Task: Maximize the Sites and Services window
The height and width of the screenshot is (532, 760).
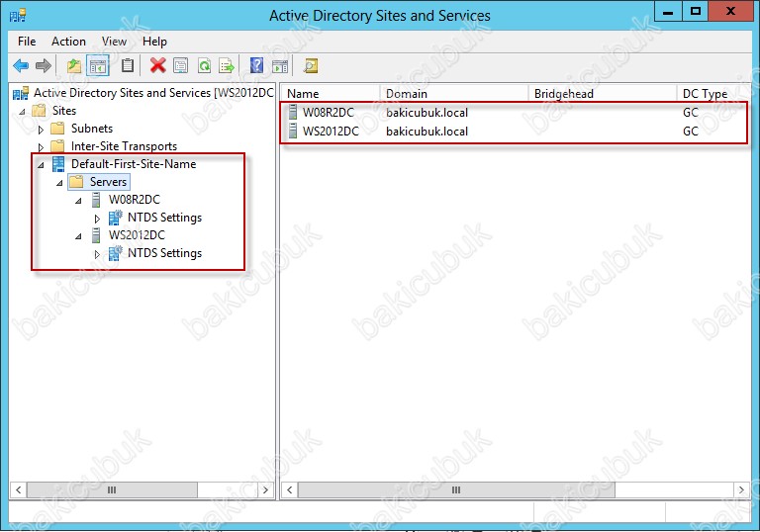Action: tap(695, 11)
